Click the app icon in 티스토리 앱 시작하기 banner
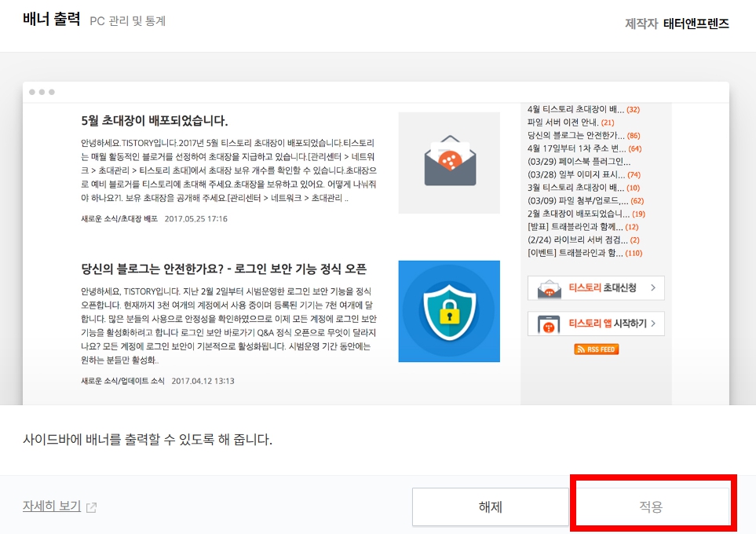 point(549,324)
